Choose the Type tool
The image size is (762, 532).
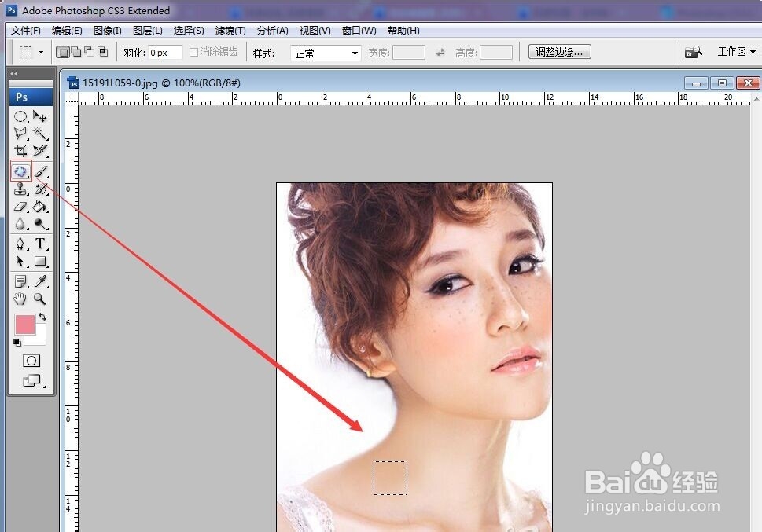41,244
